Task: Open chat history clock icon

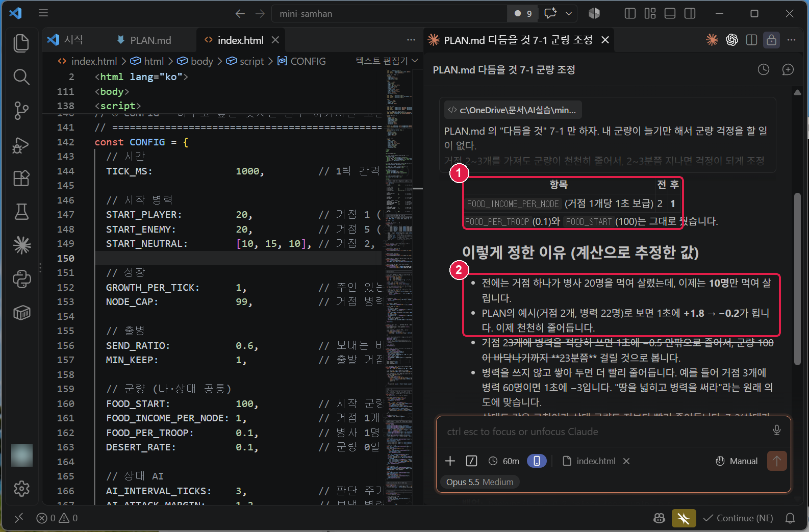Action: [x=763, y=70]
